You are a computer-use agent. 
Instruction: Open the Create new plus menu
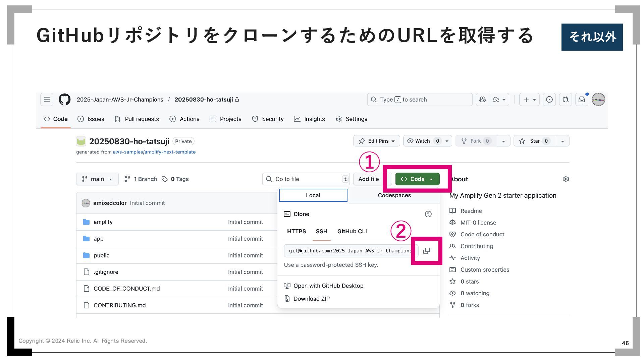530,100
